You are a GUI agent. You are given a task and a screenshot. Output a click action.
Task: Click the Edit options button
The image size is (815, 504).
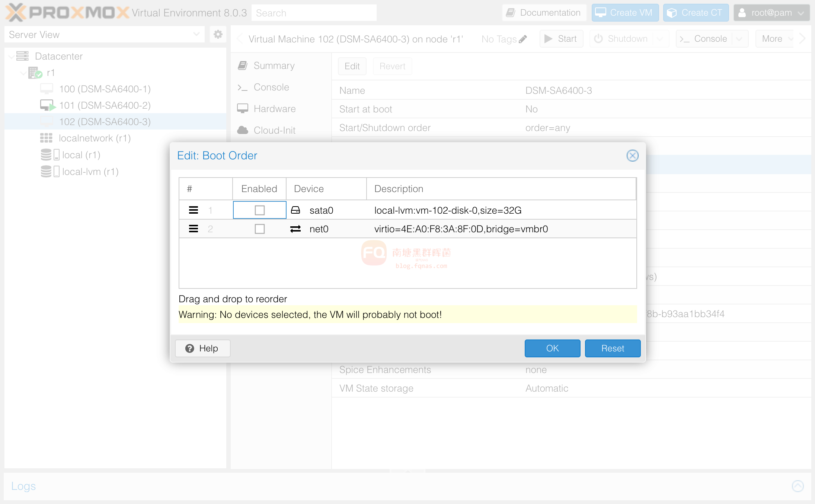[x=352, y=66]
